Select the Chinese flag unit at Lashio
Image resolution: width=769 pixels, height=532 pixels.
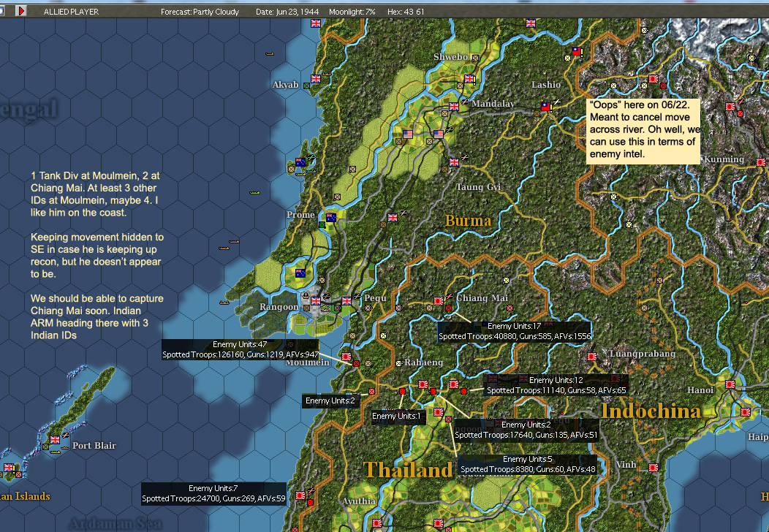pos(546,106)
